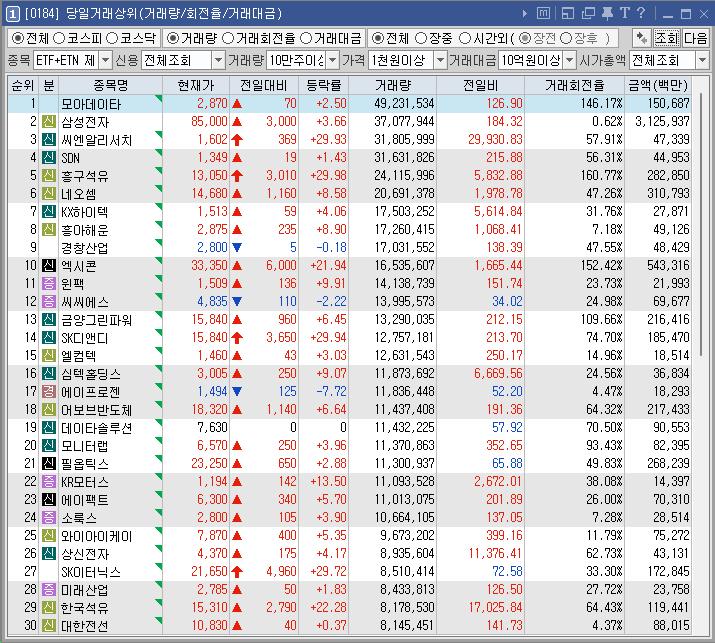Click the 증 badge in the 소룩스 row
The height and width of the screenshot is (643, 715).
[x=49, y=518]
